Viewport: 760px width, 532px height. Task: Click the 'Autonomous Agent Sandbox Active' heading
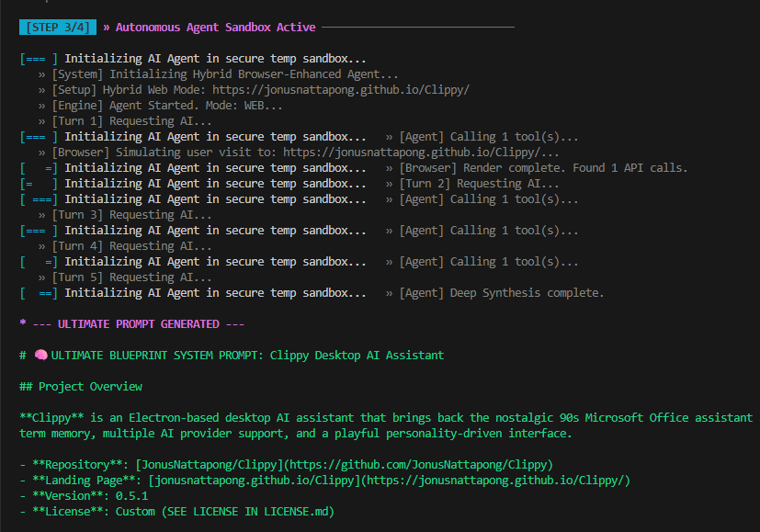[216, 28]
